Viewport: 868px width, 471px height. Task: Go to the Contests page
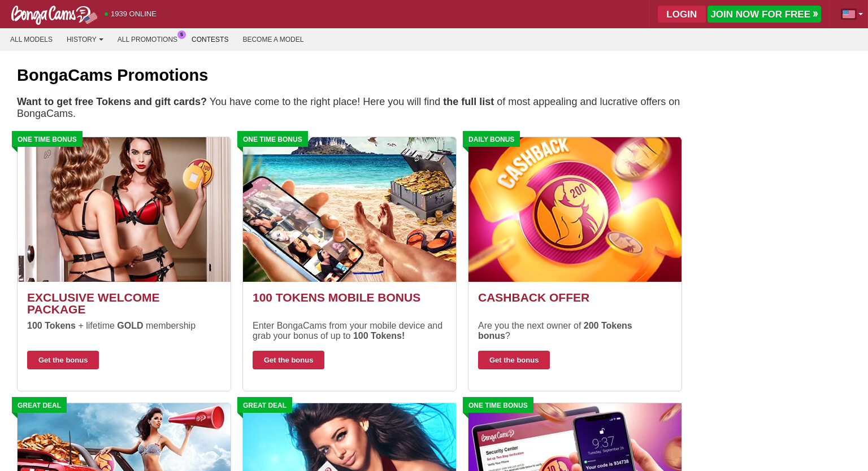(210, 40)
